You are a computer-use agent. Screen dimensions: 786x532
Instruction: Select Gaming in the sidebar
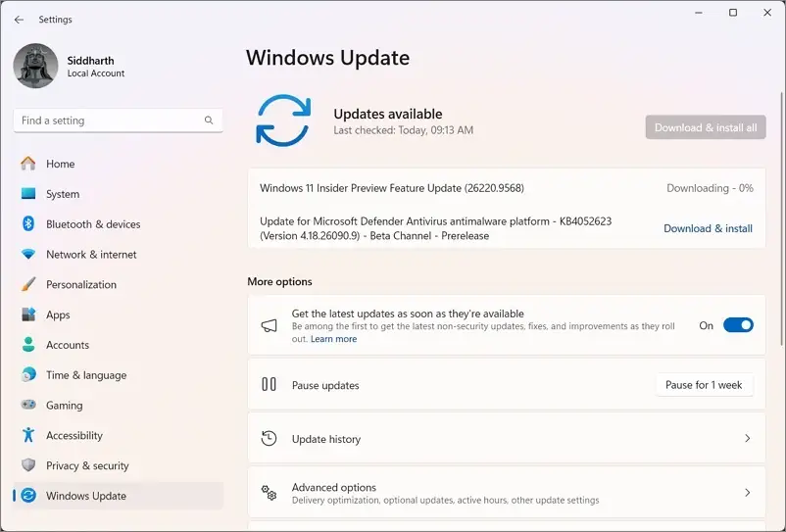click(x=119, y=405)
